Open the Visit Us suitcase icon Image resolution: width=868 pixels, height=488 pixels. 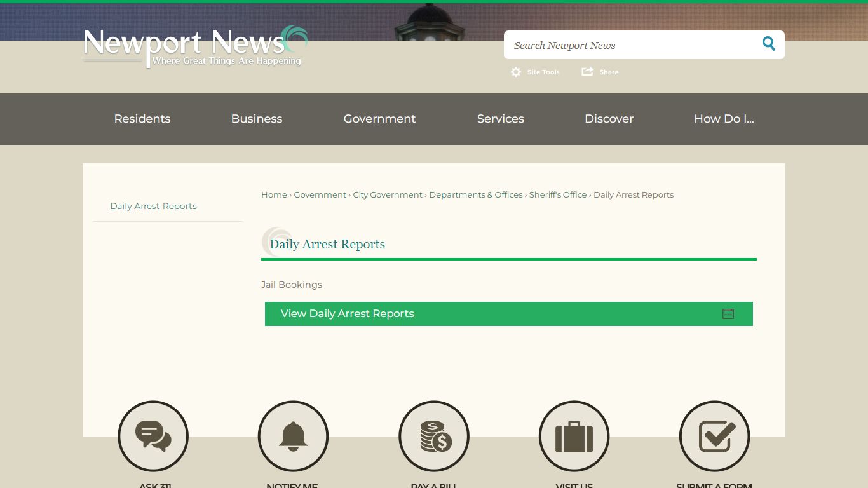coord(574,436)
